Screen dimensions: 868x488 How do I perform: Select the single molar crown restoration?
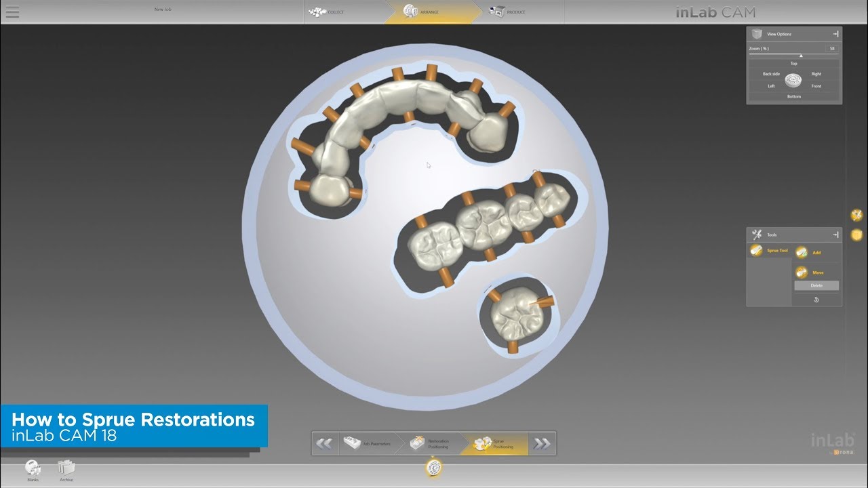pyautogui.click(x=516, y=315)
